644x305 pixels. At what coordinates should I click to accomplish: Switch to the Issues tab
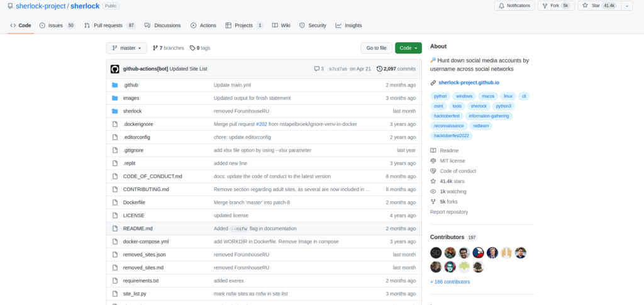pos(57,25)
